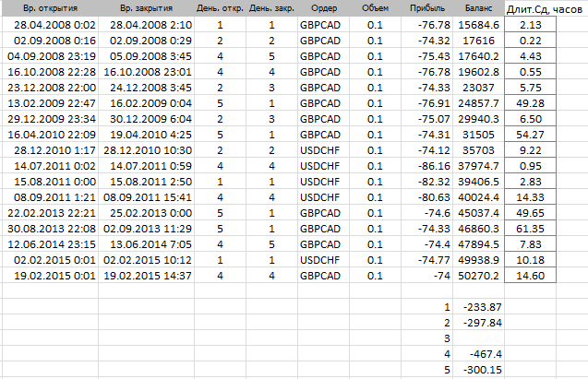Click opening time 30.08.2013 22:08
Screen dimensions: 588x379
(50, 229)
